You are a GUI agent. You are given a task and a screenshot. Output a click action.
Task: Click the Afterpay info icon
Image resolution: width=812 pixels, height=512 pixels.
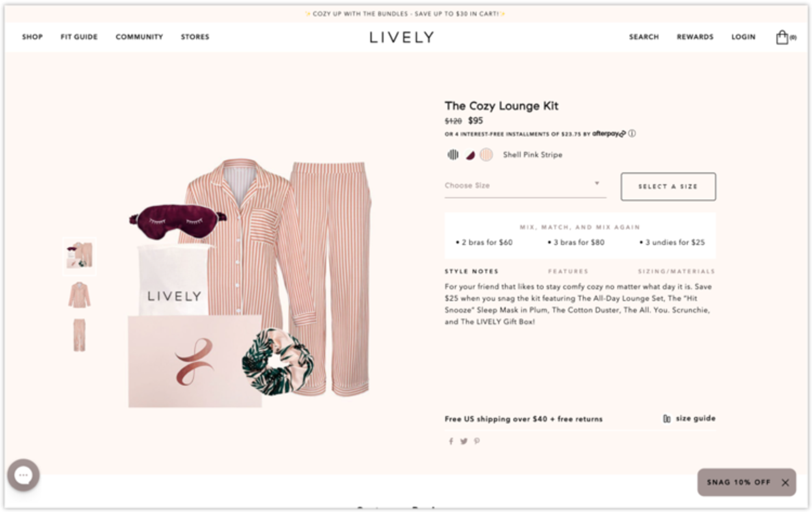coord(632,133)
